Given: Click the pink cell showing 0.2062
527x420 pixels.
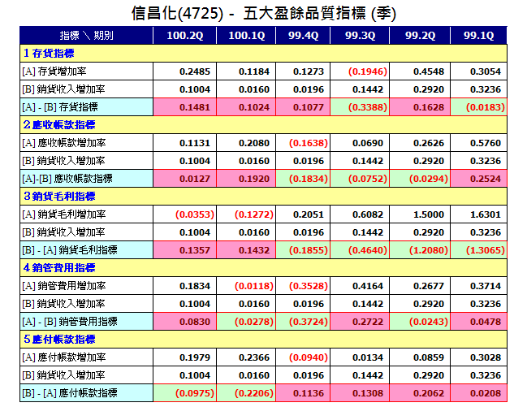Looking at the screenshot, I should pos(420,393).
